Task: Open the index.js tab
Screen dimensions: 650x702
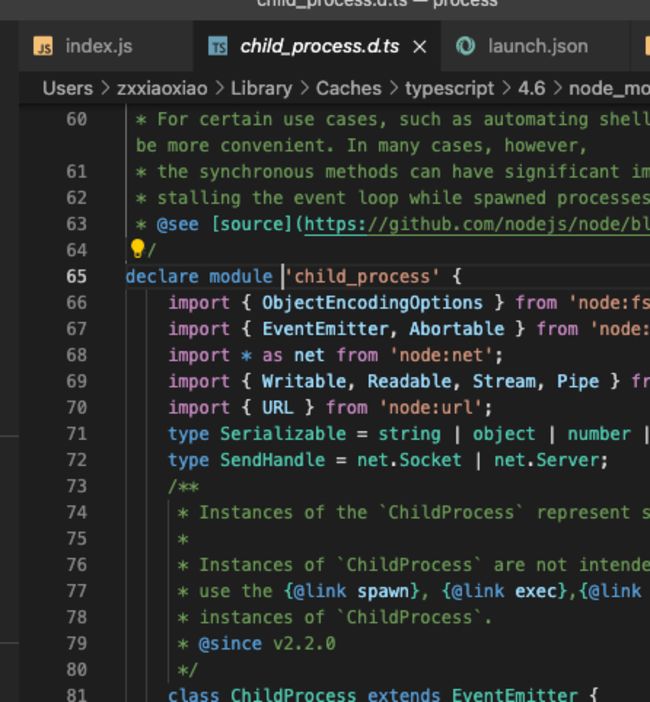Action: coord(98,47)
